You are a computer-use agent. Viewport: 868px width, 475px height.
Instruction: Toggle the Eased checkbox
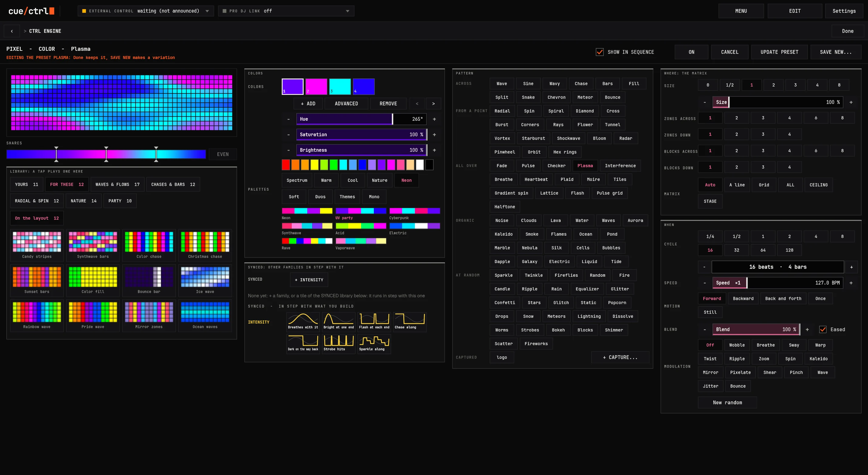822,329
